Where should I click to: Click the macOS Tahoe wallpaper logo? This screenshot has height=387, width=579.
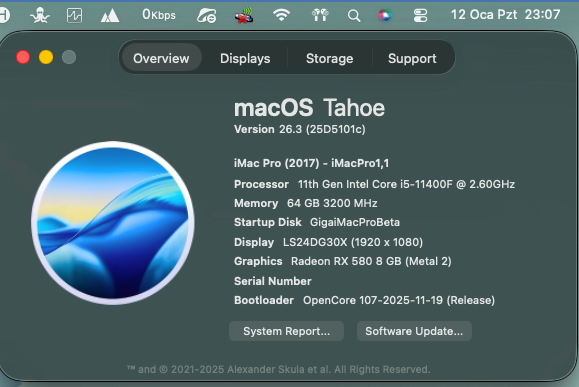[113, 223]
